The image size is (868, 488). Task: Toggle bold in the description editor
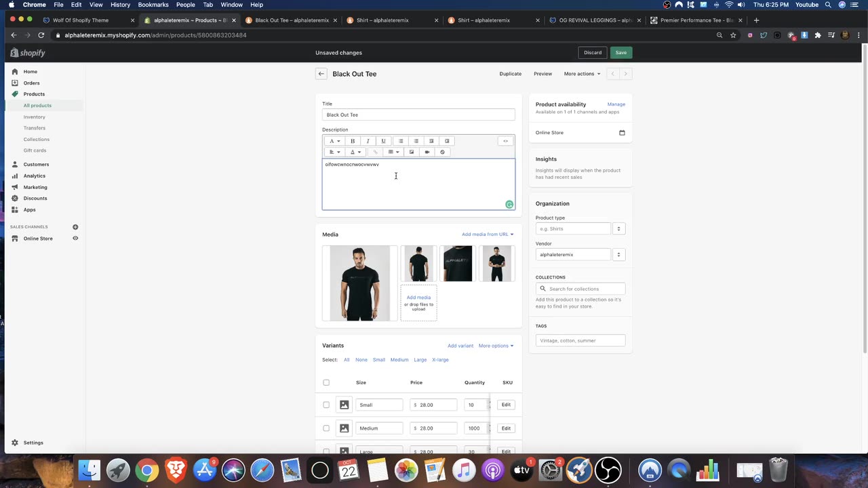point(353,141)
